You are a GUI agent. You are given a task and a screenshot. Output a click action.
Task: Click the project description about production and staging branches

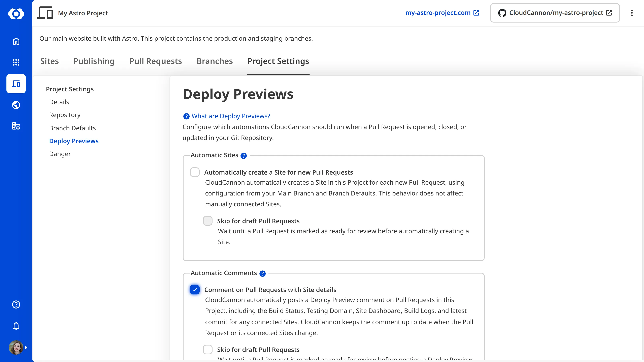point(176,38)
